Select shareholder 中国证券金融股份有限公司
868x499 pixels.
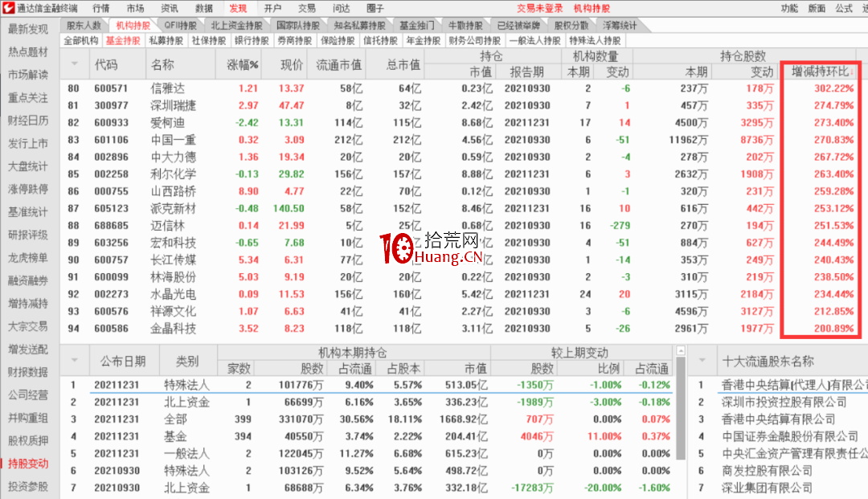click(789, 436)
